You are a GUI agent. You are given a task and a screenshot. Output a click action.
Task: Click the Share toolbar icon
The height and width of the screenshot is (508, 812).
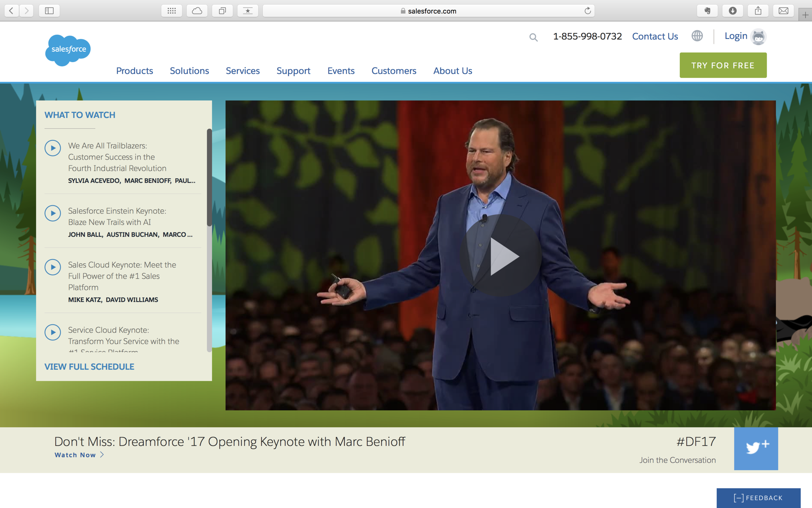tap(758, 11)
